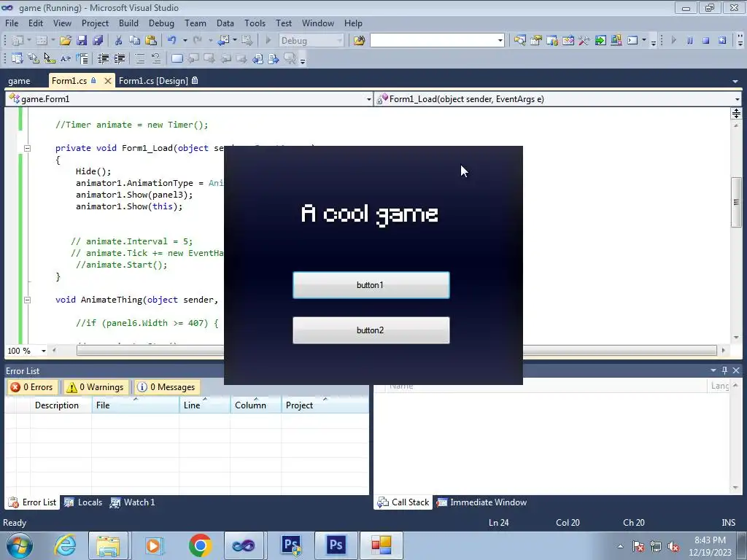Click the Decrease Line Indent icon
Image resolution: width=747 pixels, height=560 pixels.
click(103, 58)
